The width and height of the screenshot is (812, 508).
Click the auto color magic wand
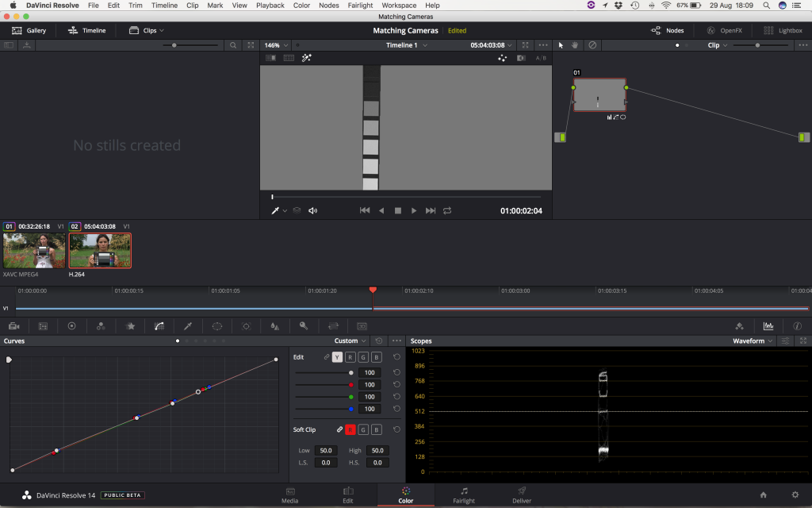click(307, 58)
